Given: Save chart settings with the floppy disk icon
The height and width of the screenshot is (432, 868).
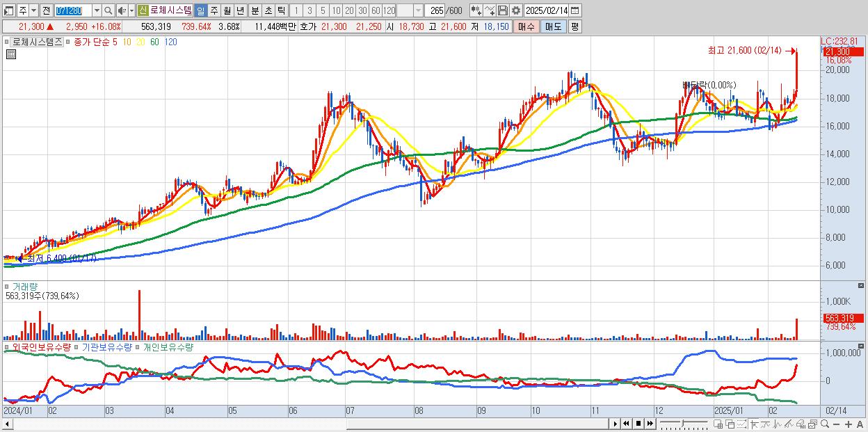Looking at the screenshot, I should point(502,10).
